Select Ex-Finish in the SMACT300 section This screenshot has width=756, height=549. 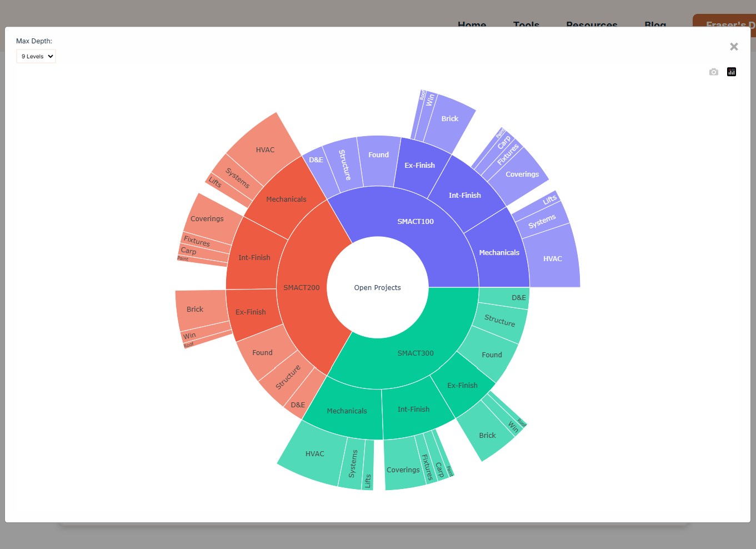[x=462, y=385]
